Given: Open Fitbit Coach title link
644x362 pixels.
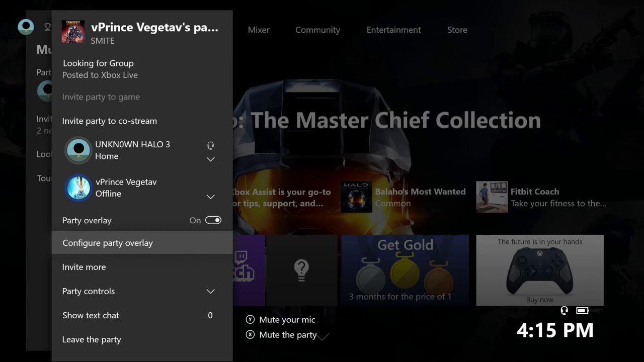Looking at the screenshot, I should point(534,192).
